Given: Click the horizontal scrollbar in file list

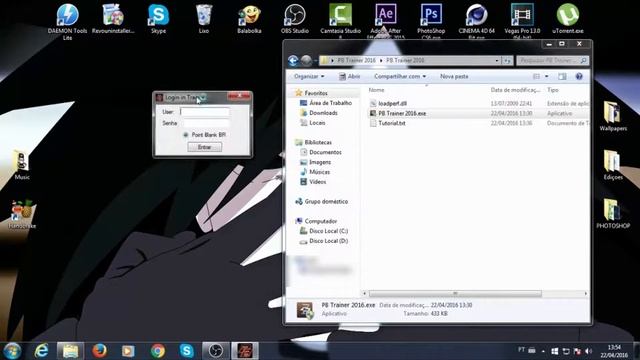Looking at the screenshot, I should click(x=455, y=293).
